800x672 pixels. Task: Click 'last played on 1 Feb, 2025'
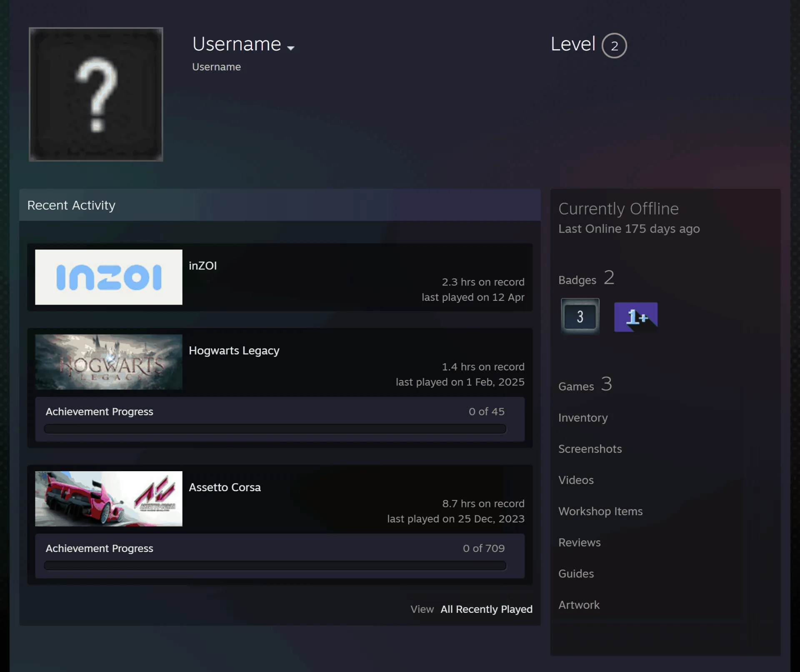pyautogui.click(x=460, y=382)
